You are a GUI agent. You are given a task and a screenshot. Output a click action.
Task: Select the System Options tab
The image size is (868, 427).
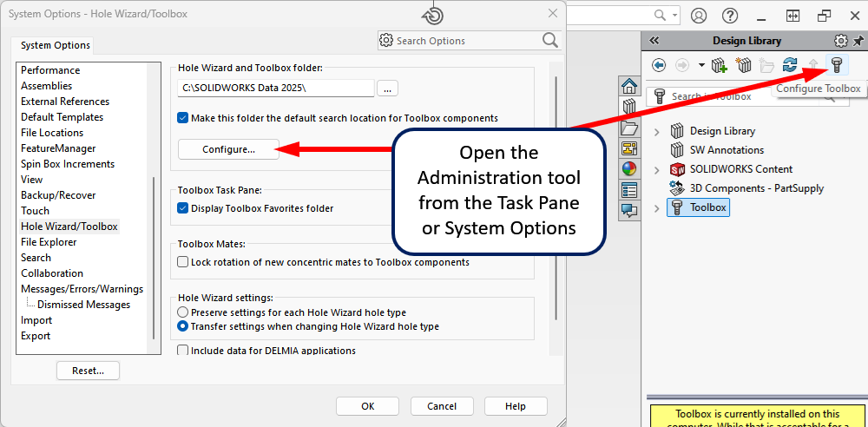point(56,45)
